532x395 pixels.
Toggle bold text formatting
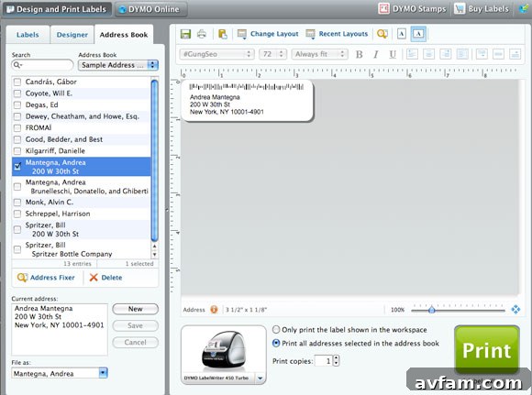click(x=359, y=54)
